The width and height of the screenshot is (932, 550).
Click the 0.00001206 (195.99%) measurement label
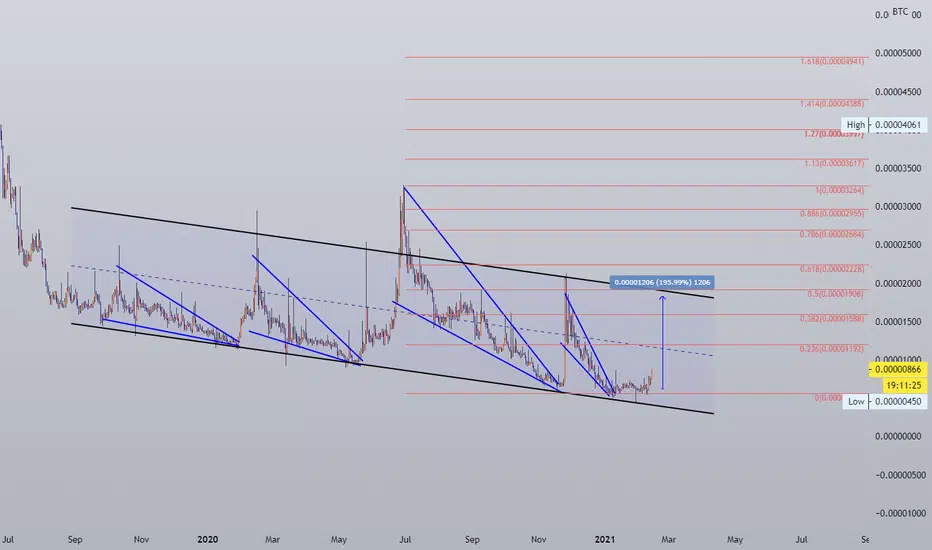coord(662,282)
